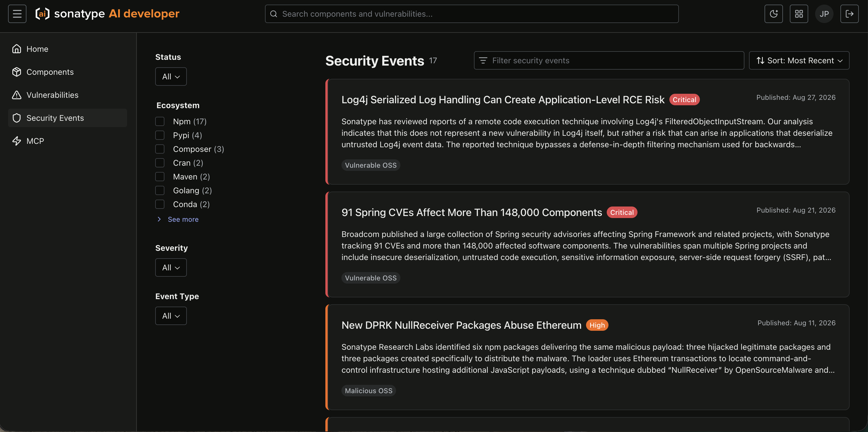Open the 91 Spring CVEs event

[x=471, y=212]
